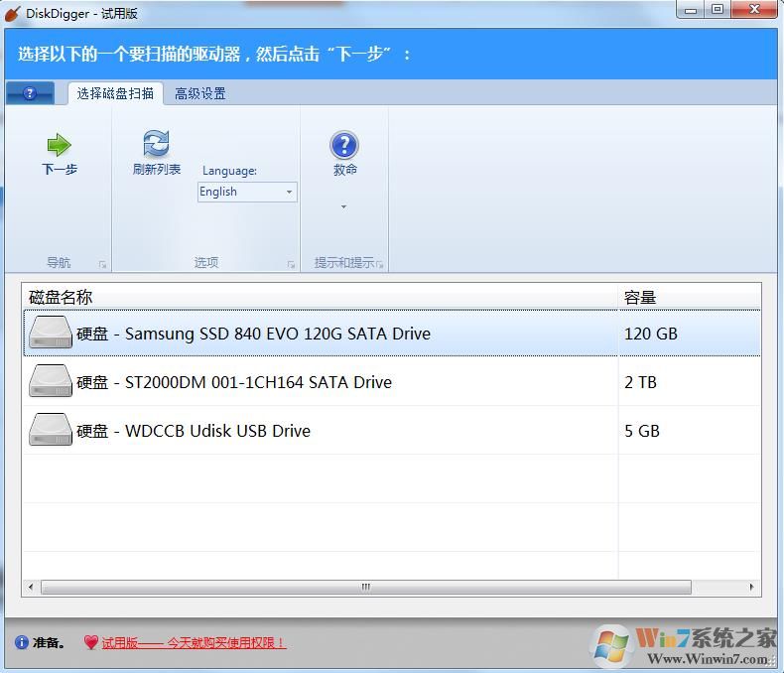The height and width of the screenshot is (673, 784).
Task: Open the trial version purchase link
Action: click(x=194, y=643)
